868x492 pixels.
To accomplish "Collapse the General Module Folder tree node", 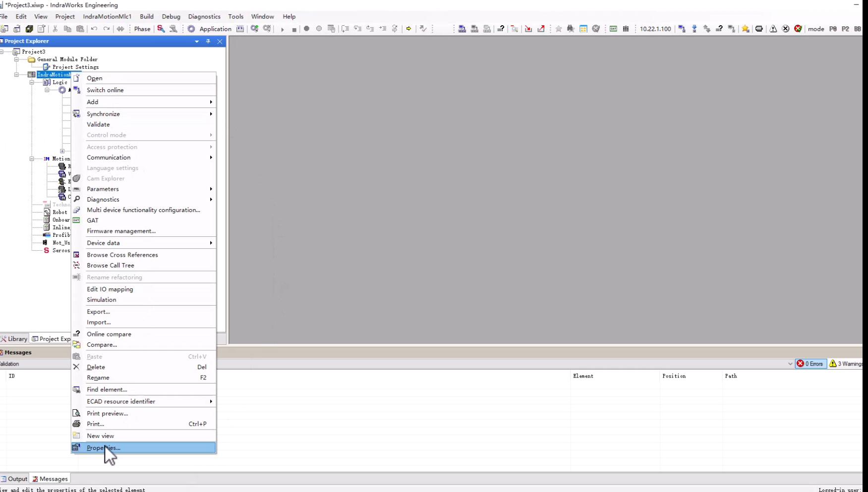I will pyautogui.click(x=16, y=59).
